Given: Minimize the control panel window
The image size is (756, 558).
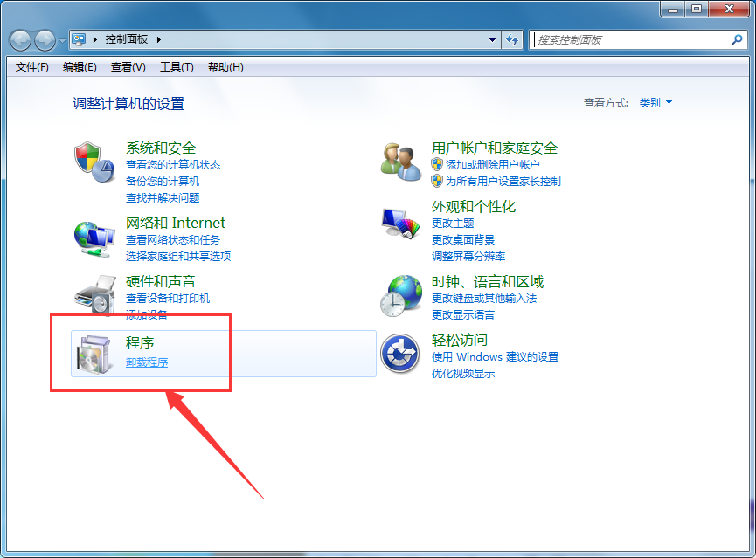Looking at the screenshot, I should [x=673, y=9].
